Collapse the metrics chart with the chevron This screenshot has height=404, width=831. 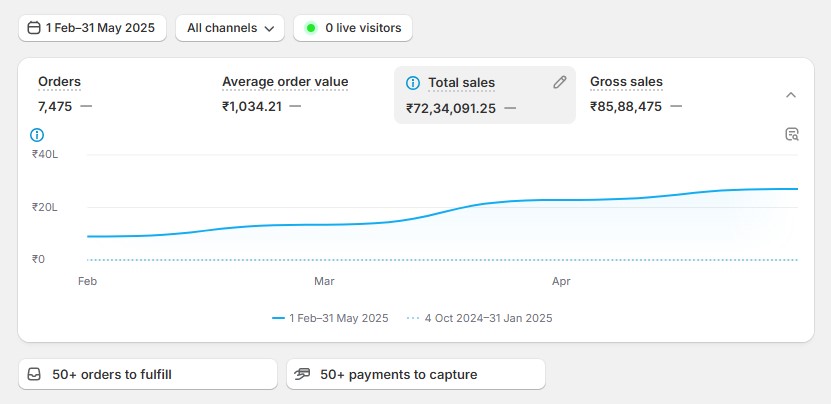click(x=791, y=95)
